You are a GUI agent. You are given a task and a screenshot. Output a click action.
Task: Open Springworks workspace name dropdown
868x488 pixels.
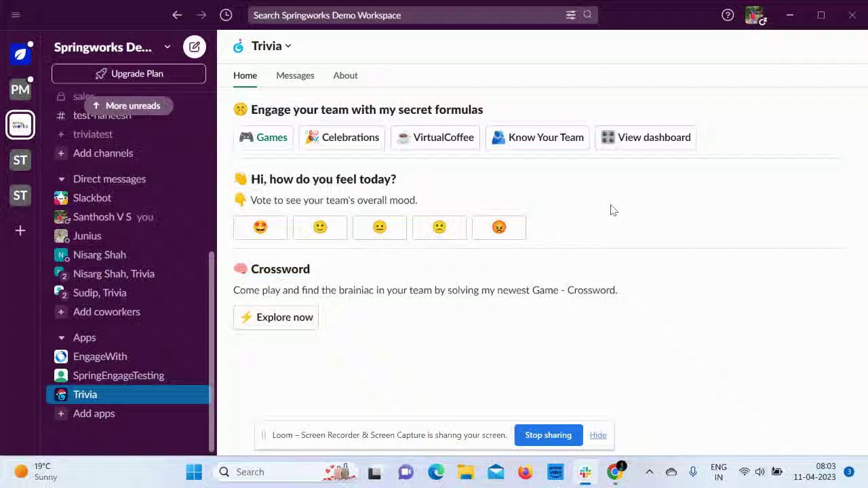pyautogui.click(x=113, y=47)
